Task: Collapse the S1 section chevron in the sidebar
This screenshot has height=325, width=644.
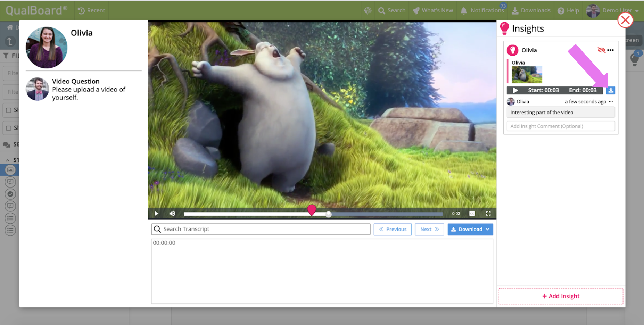Action: tap(8, 160)
